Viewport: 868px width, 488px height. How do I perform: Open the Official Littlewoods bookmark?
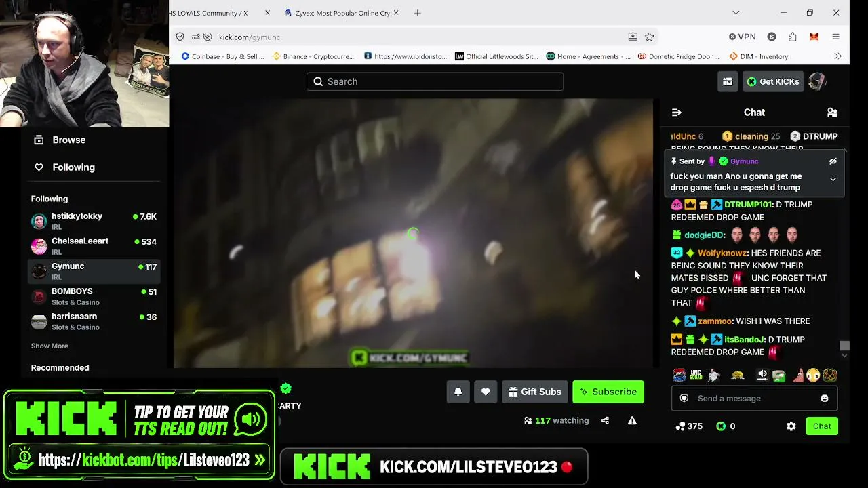(497, 56)
